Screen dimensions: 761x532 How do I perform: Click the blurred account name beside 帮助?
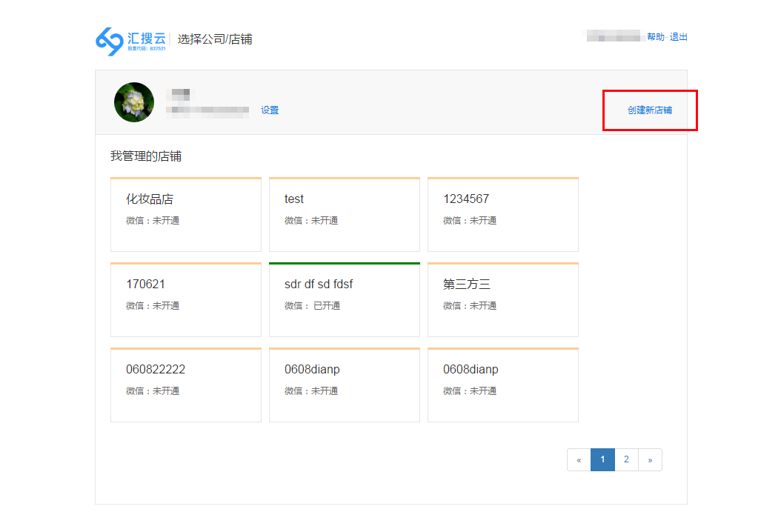point(614,36)
